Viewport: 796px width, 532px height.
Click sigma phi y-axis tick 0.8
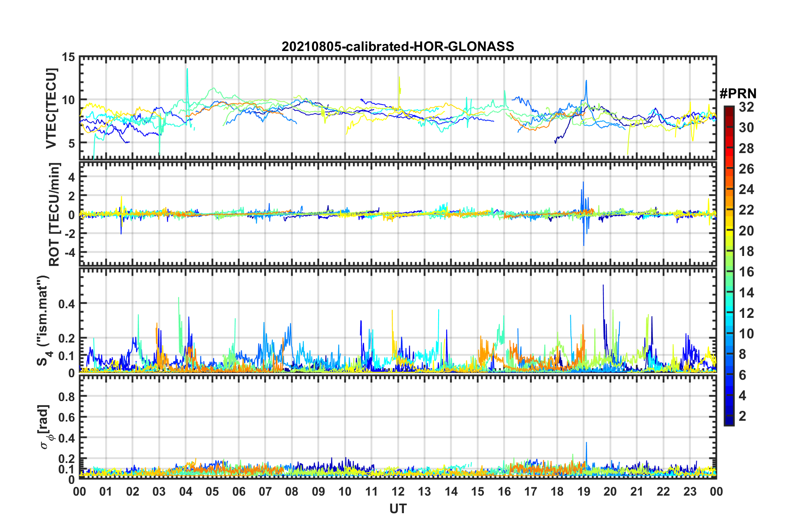click(67, 396)
